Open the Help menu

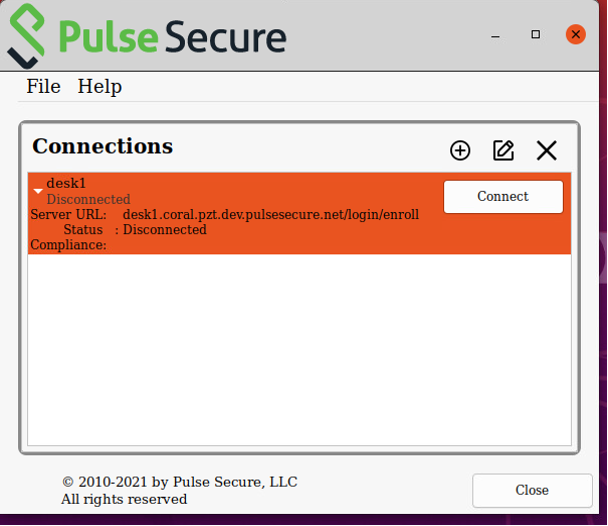(100, 86)
